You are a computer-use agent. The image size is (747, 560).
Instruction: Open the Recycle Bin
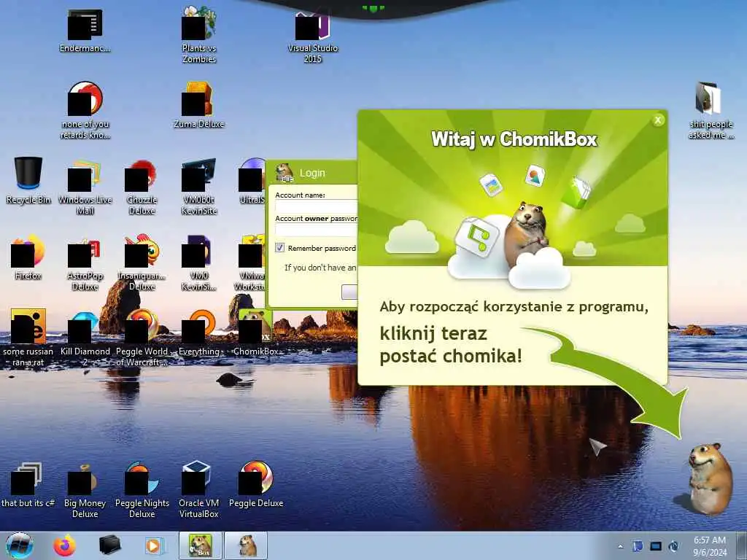coord(28,181)
